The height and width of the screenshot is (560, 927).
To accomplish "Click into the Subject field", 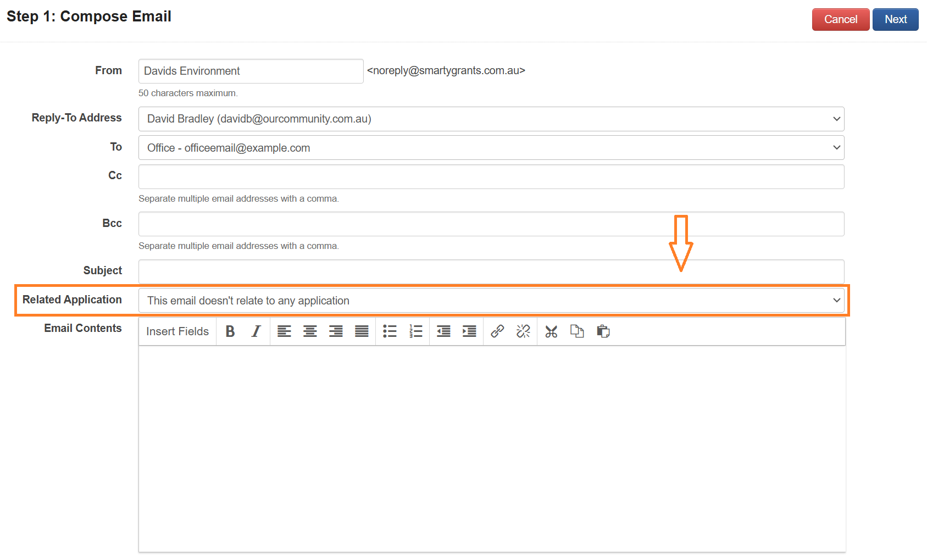I will coord(491,271).
